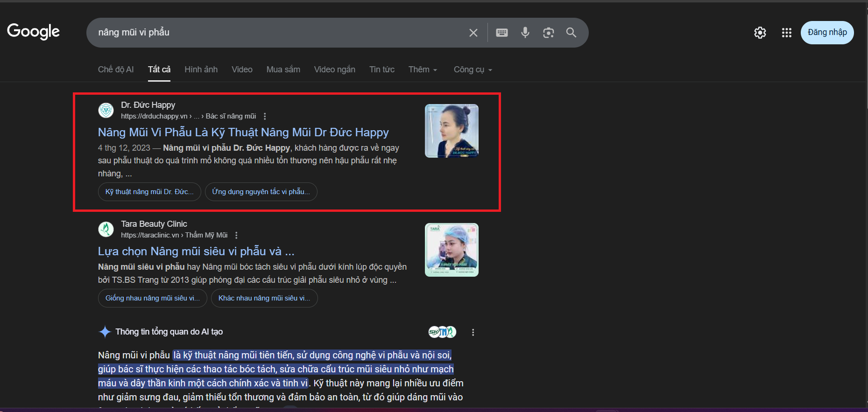Viewport: 868px width, 412px height.
Task: Select the Tất cả tab
Action: (x=159, y=70)
